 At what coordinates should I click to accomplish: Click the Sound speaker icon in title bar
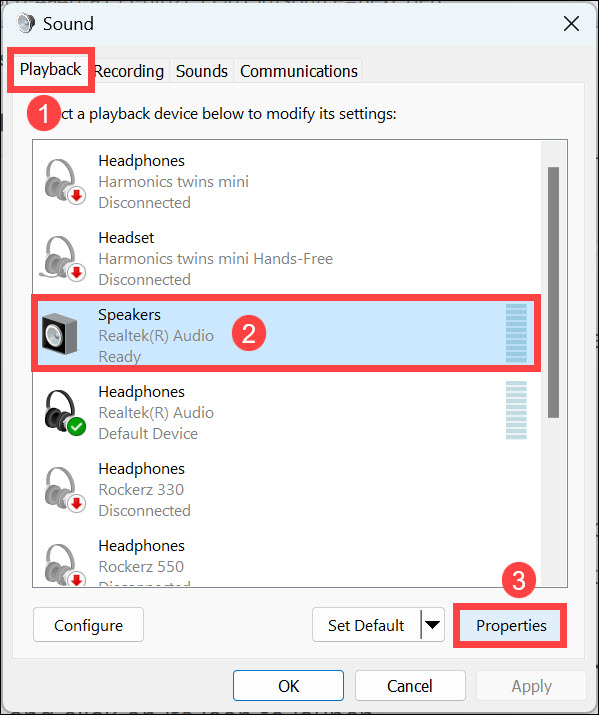click(x=26, y=23)
